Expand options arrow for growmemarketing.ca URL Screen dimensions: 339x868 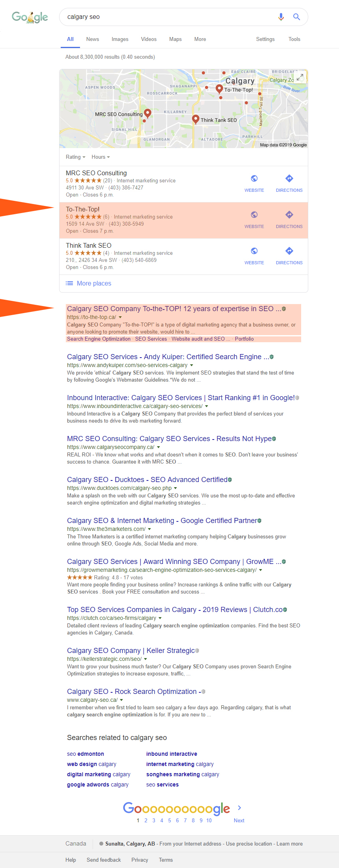point(261,570)
